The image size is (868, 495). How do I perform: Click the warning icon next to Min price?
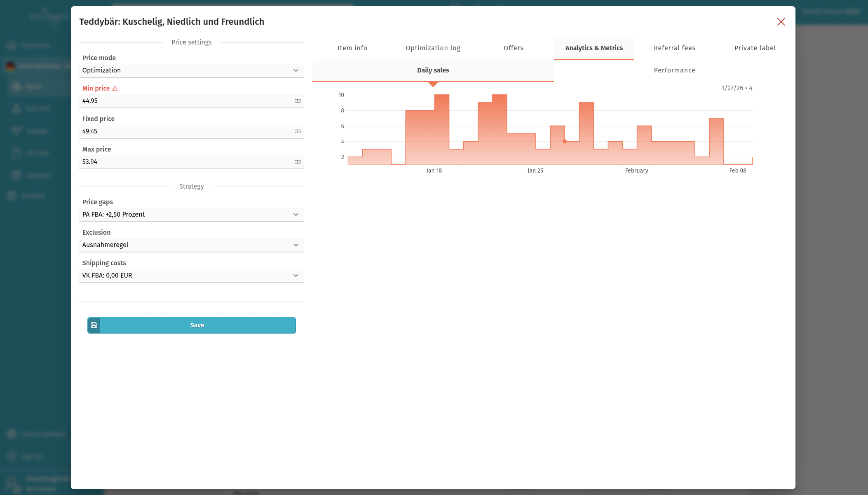115,88
